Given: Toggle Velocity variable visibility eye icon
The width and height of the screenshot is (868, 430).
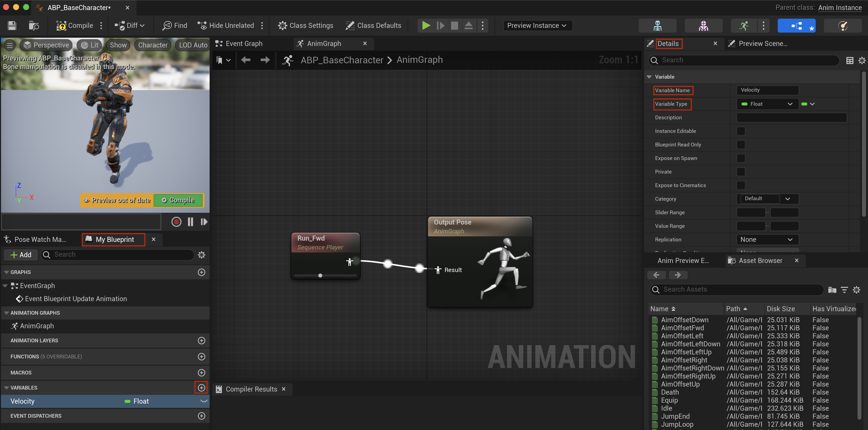Looking at the screenshot, I should click(x=204, y=401).
